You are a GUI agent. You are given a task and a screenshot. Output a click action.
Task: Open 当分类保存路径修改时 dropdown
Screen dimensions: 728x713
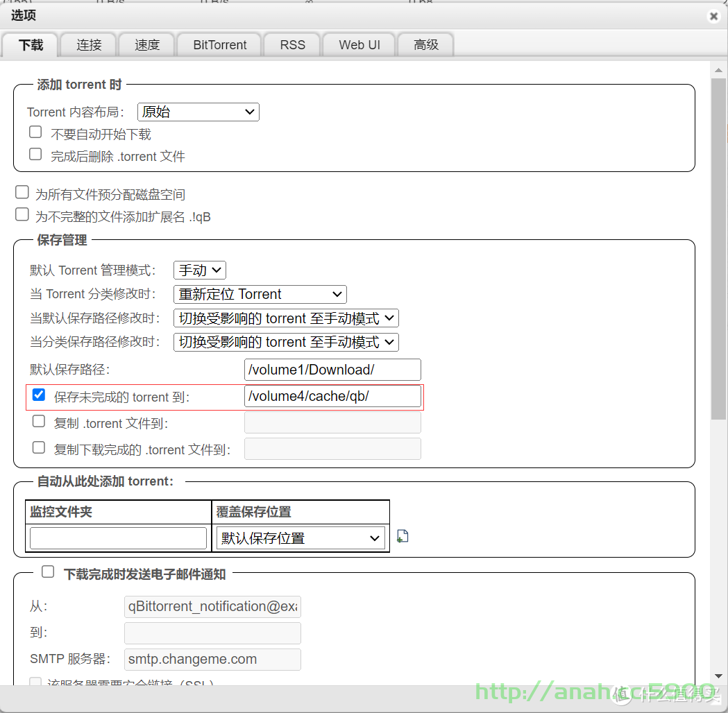pyautogui.click(x=286, y=343)
